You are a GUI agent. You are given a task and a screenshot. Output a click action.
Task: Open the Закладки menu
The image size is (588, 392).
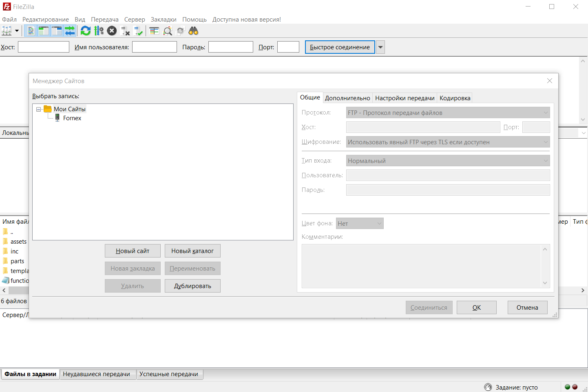pyautogui.click(x=164, y=20)
